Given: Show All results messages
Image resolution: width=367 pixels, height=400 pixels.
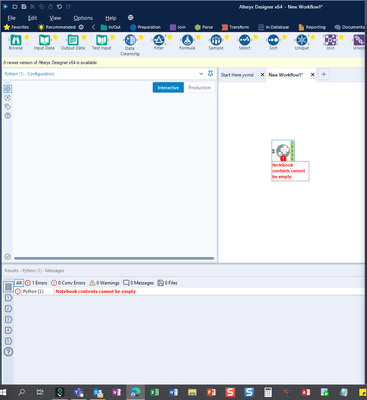Looking at the screenshot, I should (x=19, y=283).
